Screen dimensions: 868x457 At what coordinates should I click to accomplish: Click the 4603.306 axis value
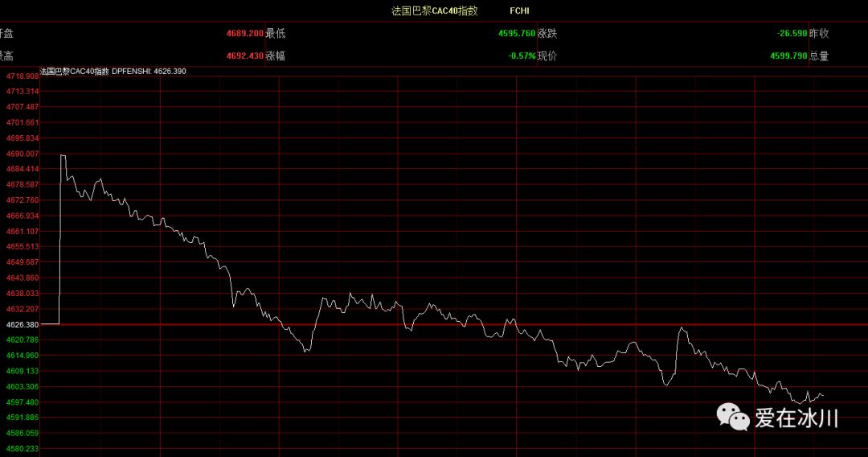[23, 387]
